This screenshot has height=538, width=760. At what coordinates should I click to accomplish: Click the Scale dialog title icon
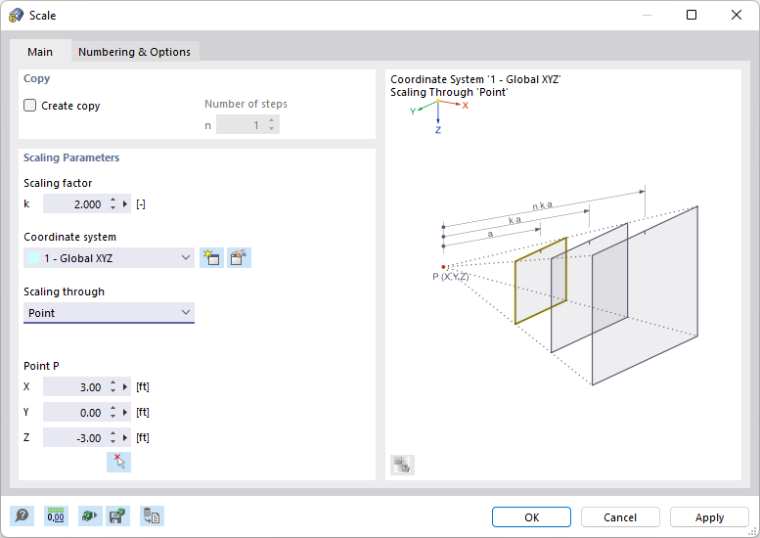pos(16,15)
